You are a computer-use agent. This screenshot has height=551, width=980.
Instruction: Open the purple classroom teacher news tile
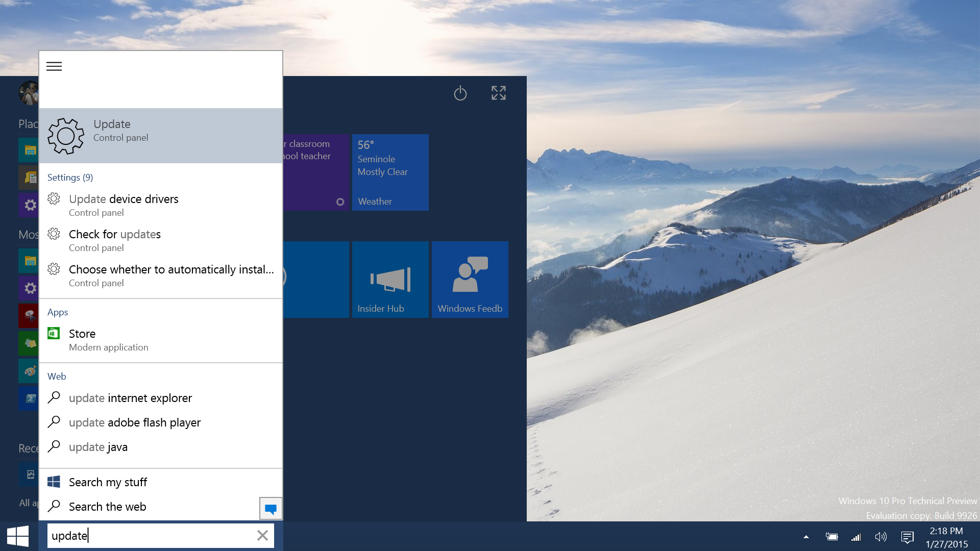pyautogui.click(x=316, y=172)
